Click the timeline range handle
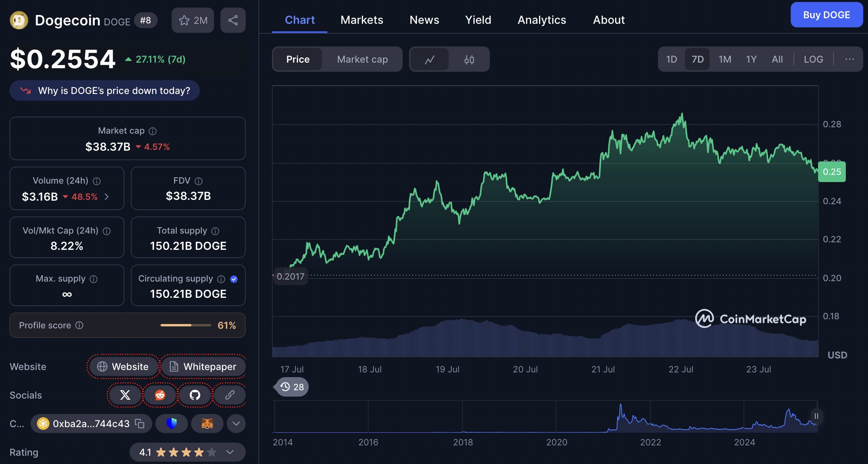 click(x=816, y=416)
